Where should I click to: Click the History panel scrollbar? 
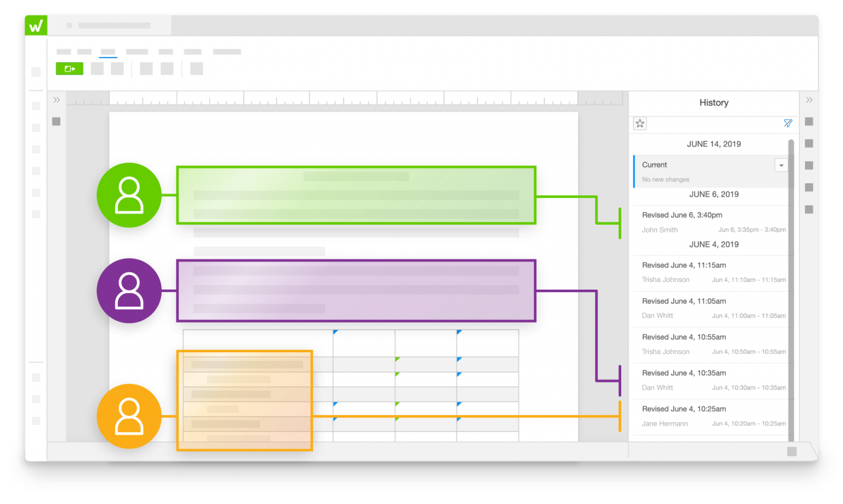pos(791,290)
